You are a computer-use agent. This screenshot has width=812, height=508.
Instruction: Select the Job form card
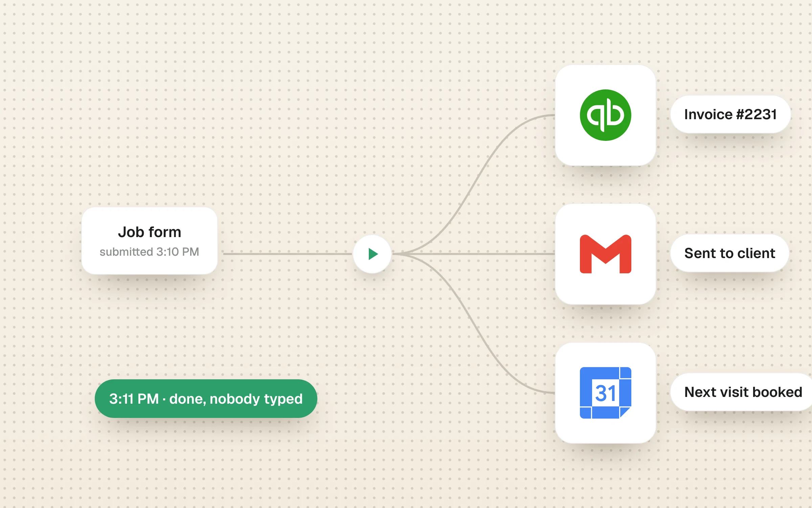point(149,241)
